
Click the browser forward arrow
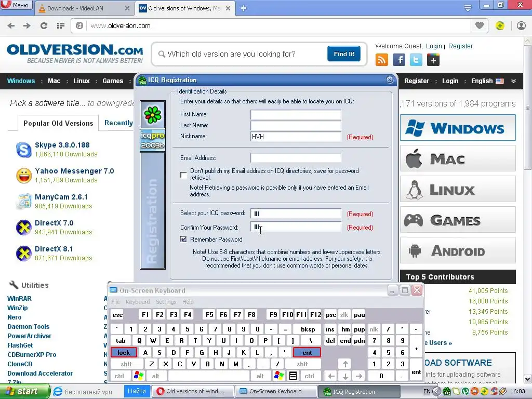[27, 26]
